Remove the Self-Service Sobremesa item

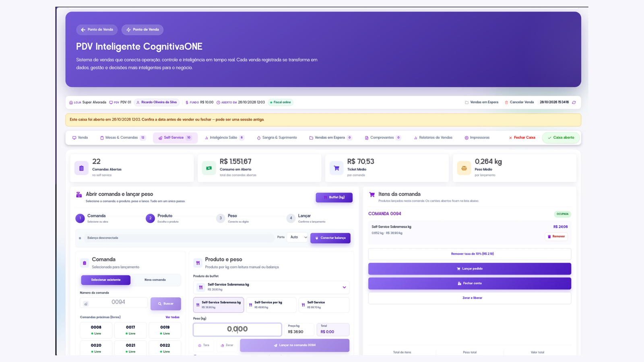pyautogui.click(x=556, y=237)
